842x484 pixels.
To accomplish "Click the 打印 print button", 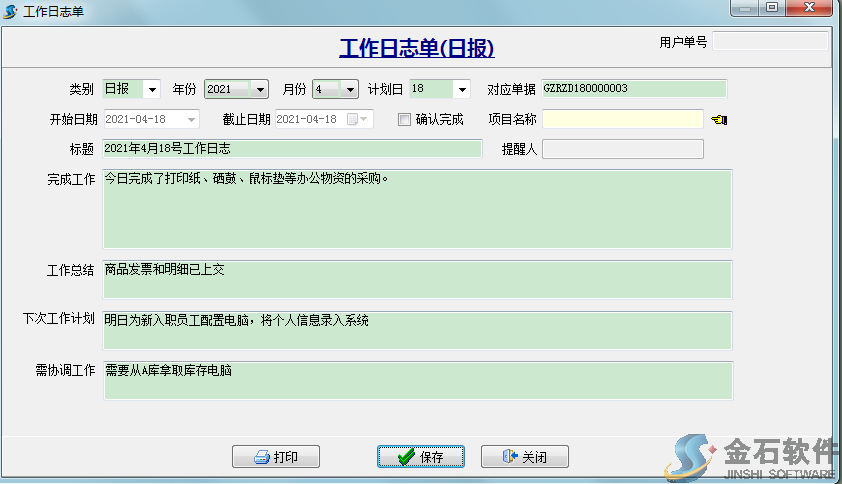I will (275, 457).
